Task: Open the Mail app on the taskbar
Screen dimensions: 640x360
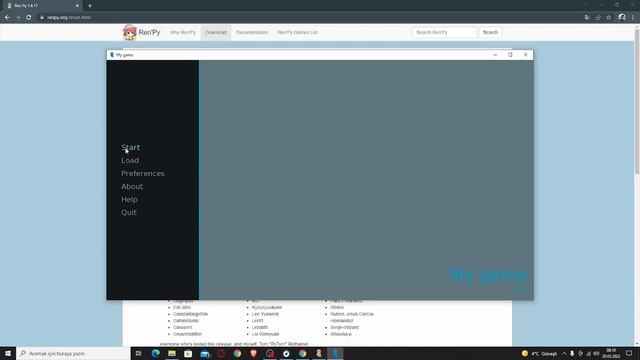Action: 204,353
